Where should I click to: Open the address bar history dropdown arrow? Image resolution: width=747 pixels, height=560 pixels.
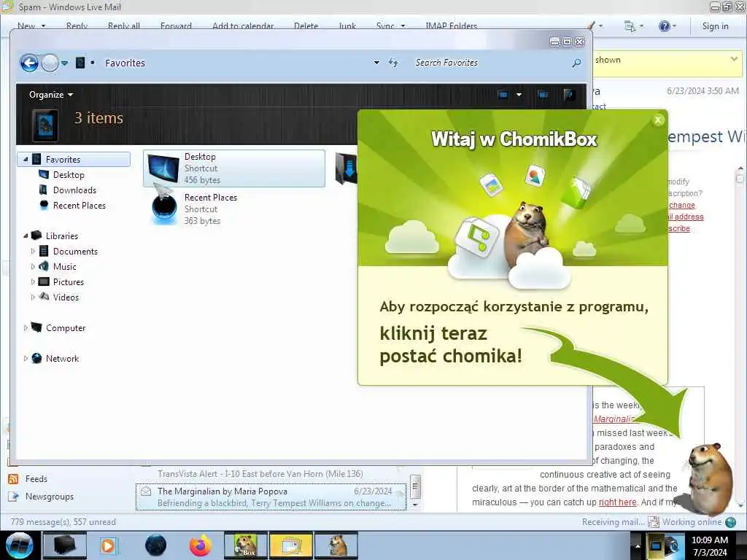(x=376, y=63)
